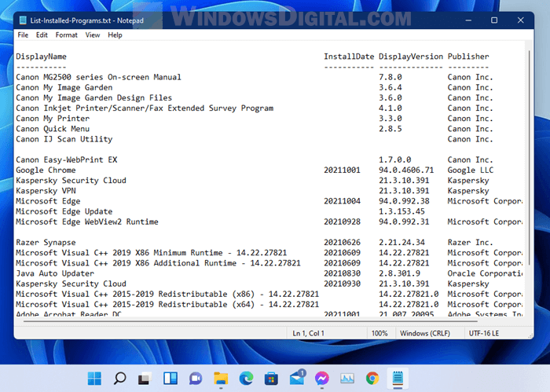Click the Visual C++ 2015-2019 Redistributable (x64) line
Viewport: 550px width, 392px height.
tap(167, 304)
